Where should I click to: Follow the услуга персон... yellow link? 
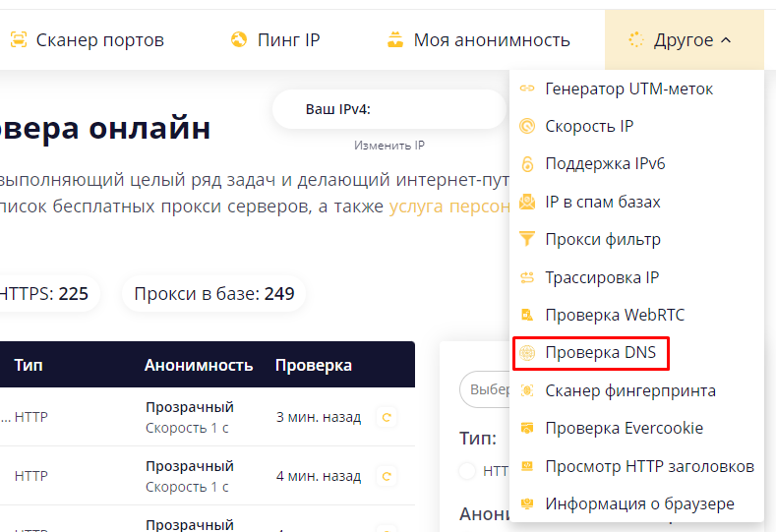449,206
